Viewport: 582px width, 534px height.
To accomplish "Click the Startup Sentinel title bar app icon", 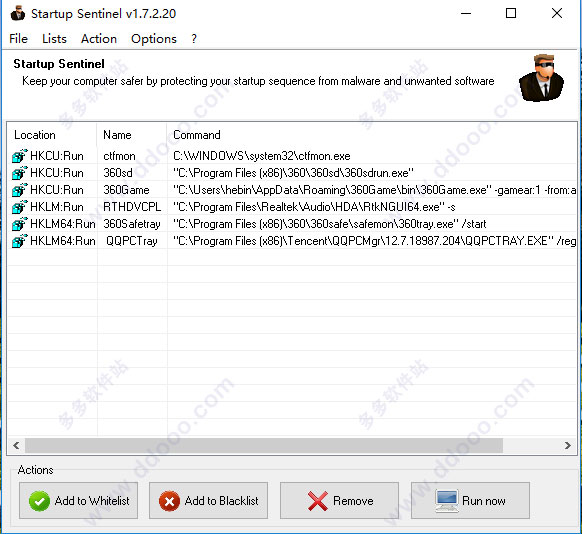I will 17,14.
